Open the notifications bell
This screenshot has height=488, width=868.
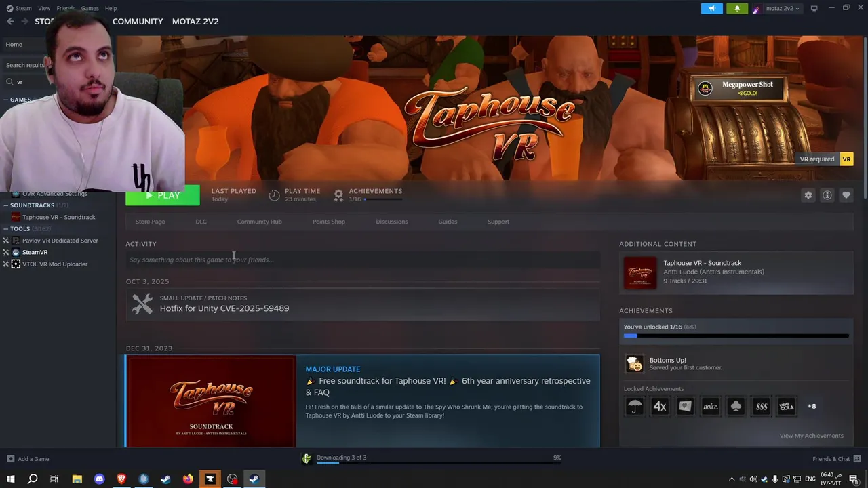point(737,8)
